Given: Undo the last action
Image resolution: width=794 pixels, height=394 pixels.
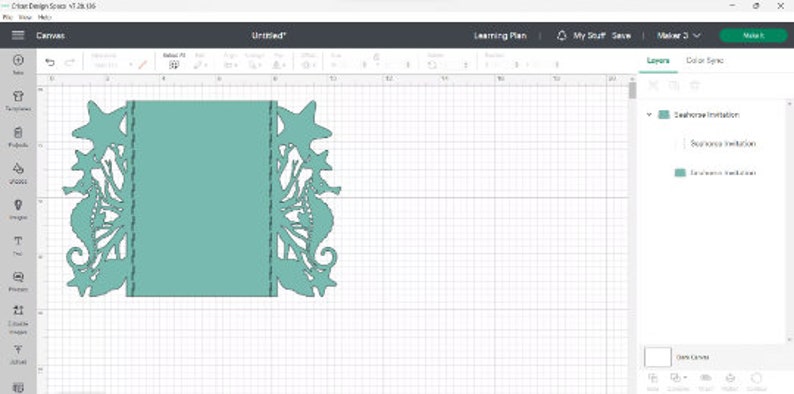Looking at the screenshot, I should 50,62.
